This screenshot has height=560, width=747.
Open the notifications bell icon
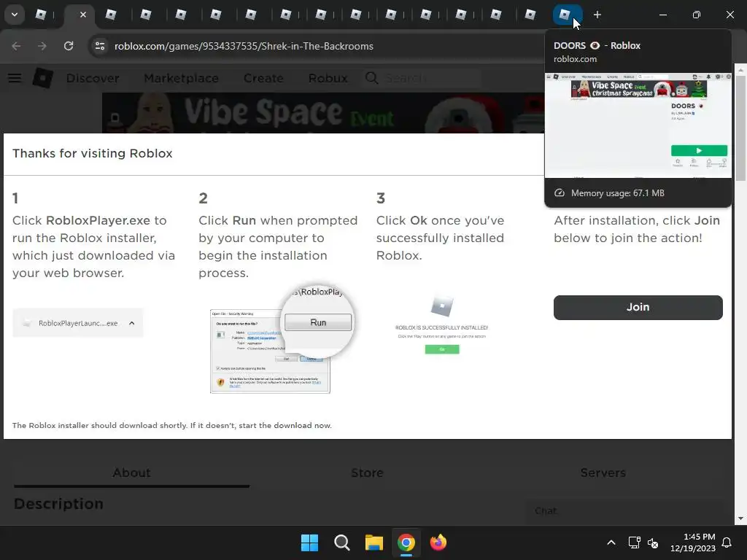click(727, 542)
